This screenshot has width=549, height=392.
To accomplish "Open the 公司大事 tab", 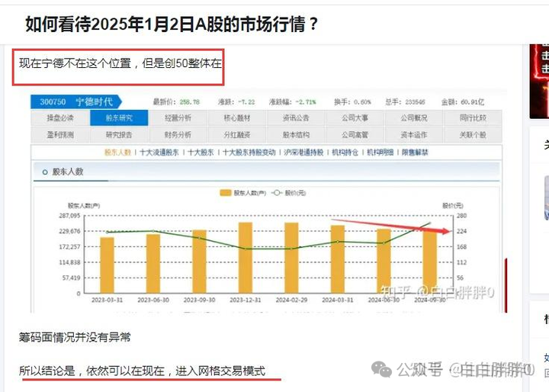I will pyautogui.click(x=355, y=118).
